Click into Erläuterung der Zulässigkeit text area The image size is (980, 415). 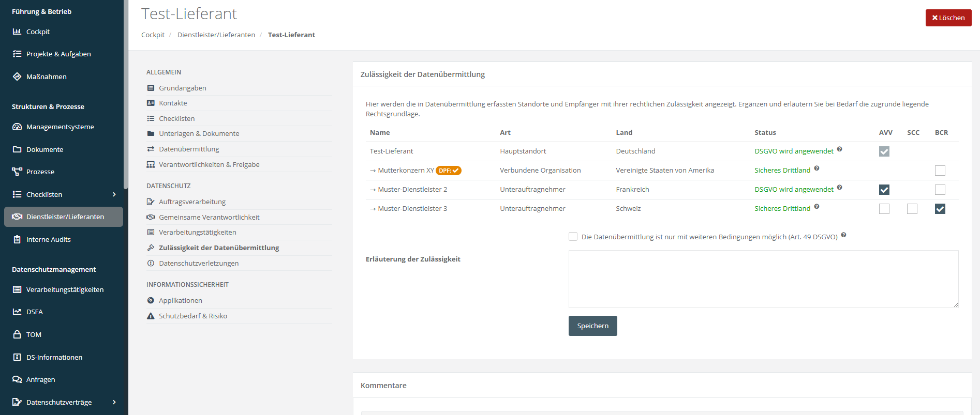tap(763, 279)
